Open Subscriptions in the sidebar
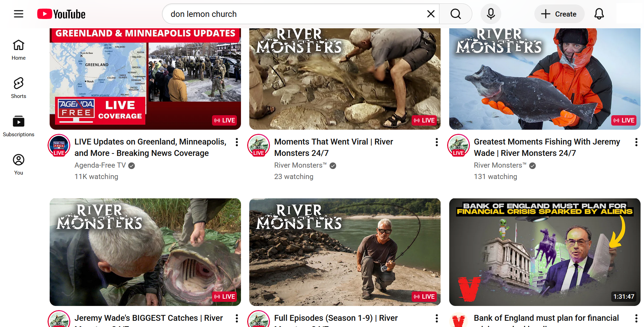 click(19, 126)
